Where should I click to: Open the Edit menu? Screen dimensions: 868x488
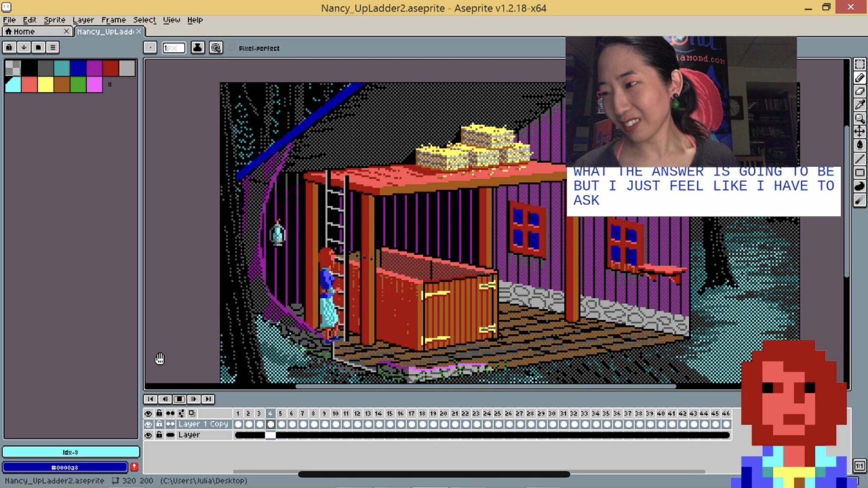pos(30,20)
